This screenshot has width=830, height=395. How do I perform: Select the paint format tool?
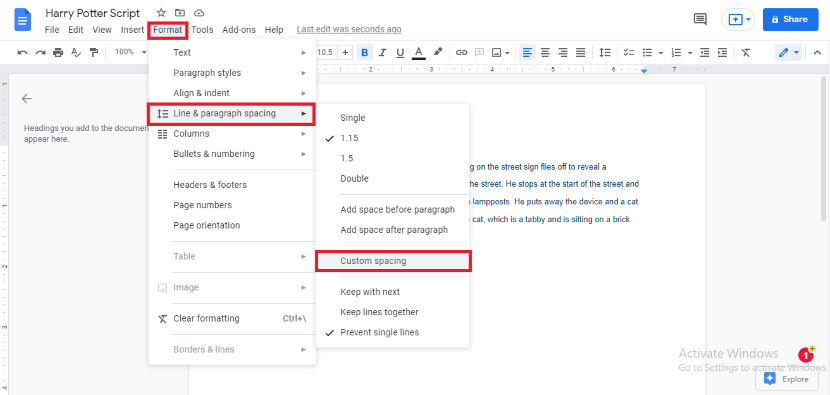click(x=94, y=52)
